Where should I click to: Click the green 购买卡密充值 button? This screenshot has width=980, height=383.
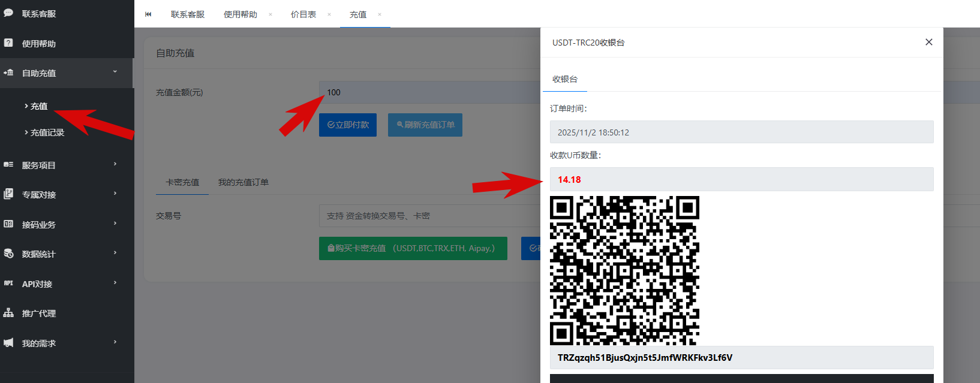[413, 248]
